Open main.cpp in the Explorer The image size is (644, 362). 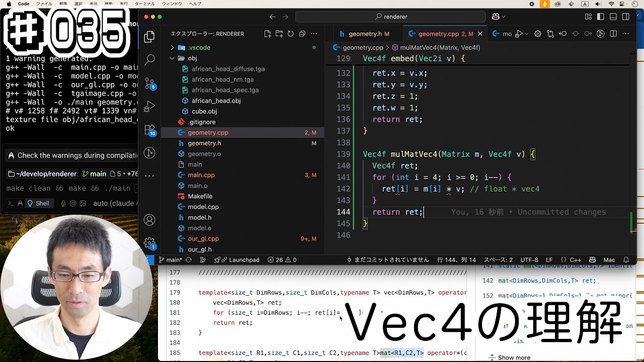click(201, 175)
